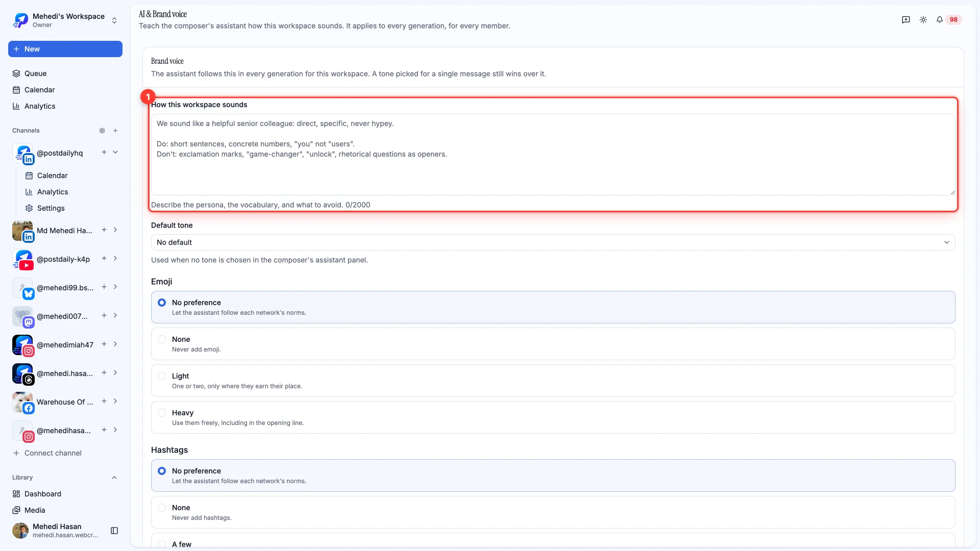Open channel settings gear next to Channels
Viewport: 980px width, 551px height.
click(102, 131)
